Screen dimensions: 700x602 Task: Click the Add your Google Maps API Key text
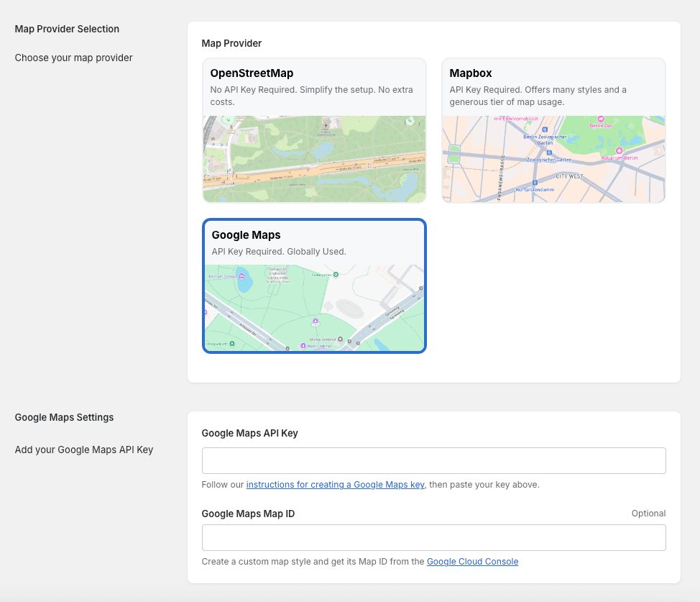(x=84, y=450)
